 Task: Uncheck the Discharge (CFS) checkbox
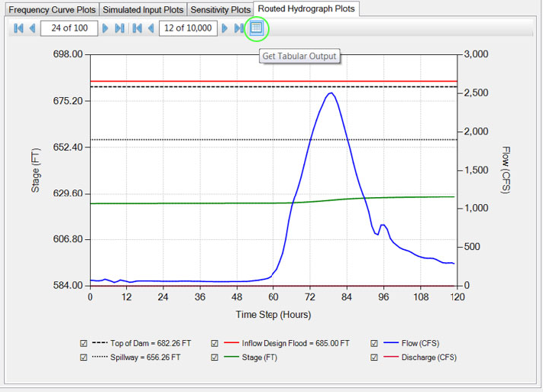tap(373, 357)
